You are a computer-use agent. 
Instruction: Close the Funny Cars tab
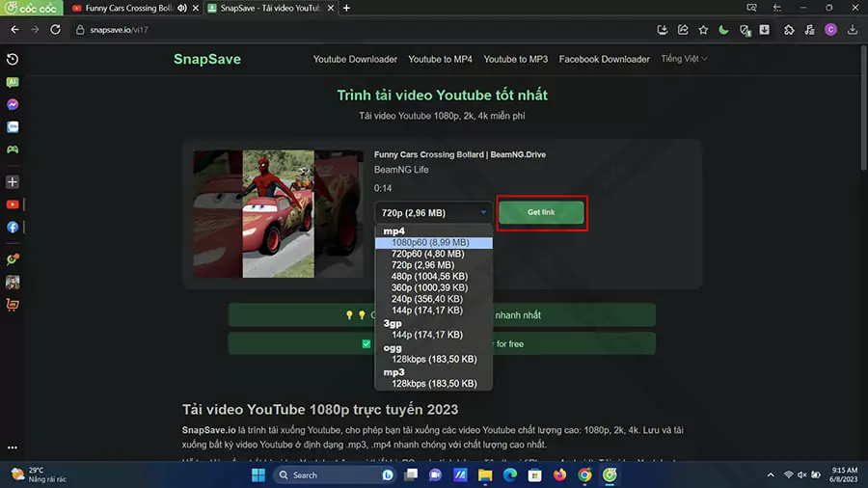point(196,9)
